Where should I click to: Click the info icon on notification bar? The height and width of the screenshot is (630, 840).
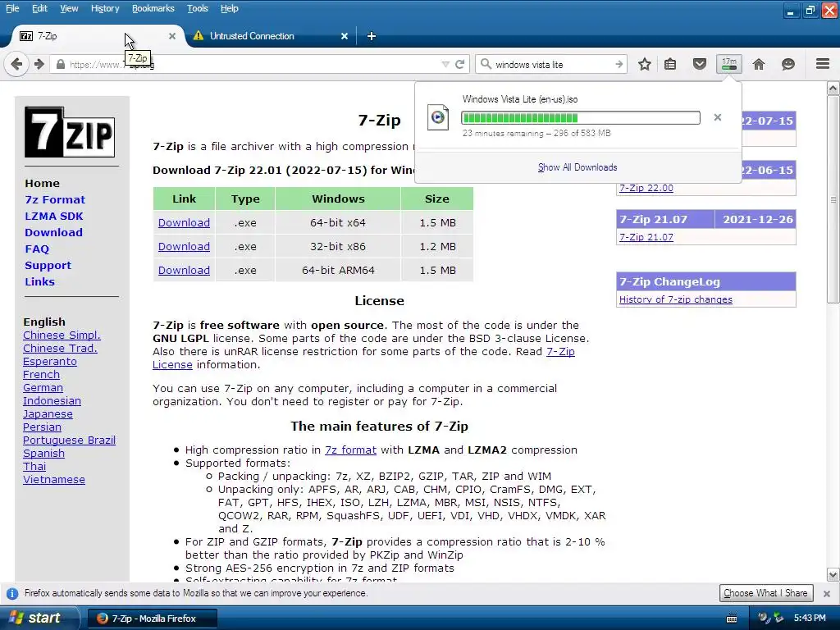click(11, 594)
